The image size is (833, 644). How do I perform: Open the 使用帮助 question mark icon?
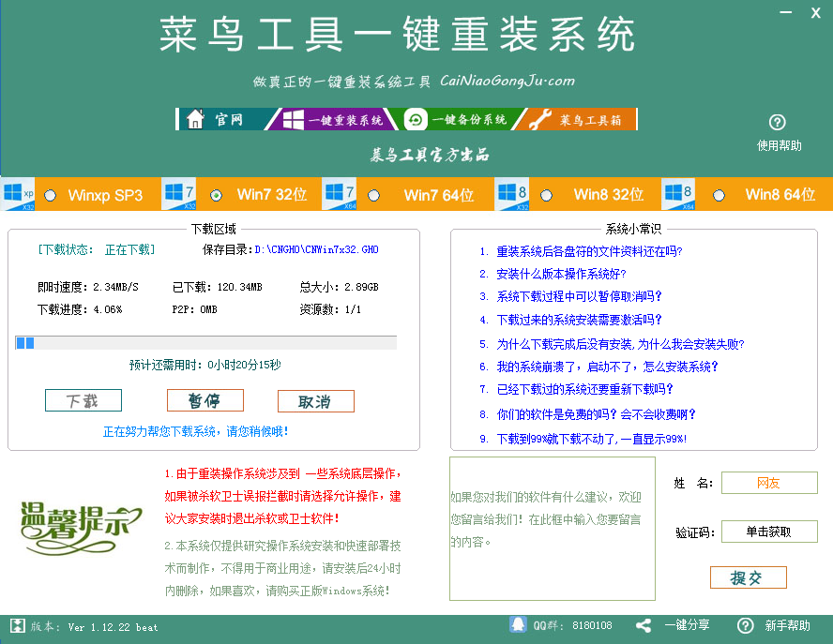pos(778,122)
